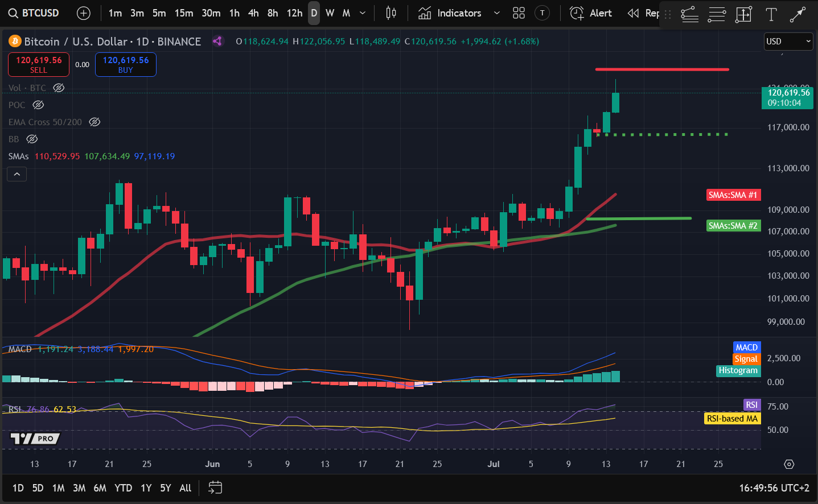Image resolution: width=818 pixels, height=504 pixels.
Task: Open chart settings gear on time axis
Action: pyautogui.click(x=788, y=464)
